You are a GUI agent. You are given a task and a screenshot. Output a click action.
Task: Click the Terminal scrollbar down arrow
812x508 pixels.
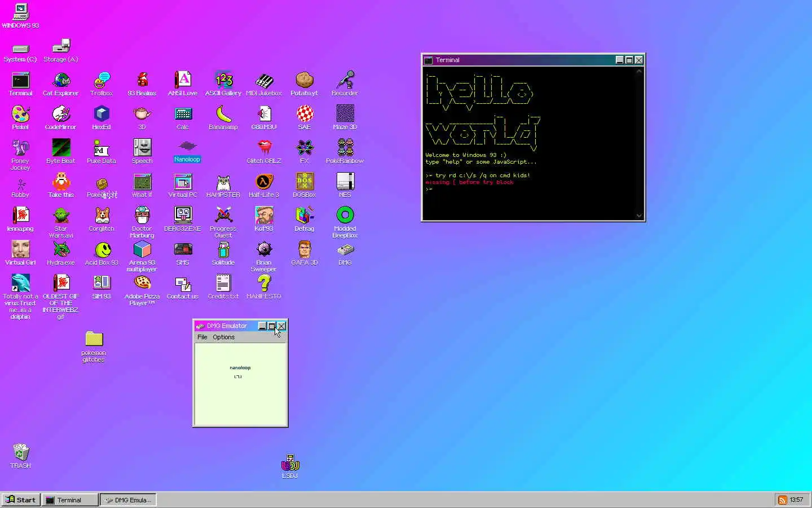pyautogui.click(x=639, y=215)
